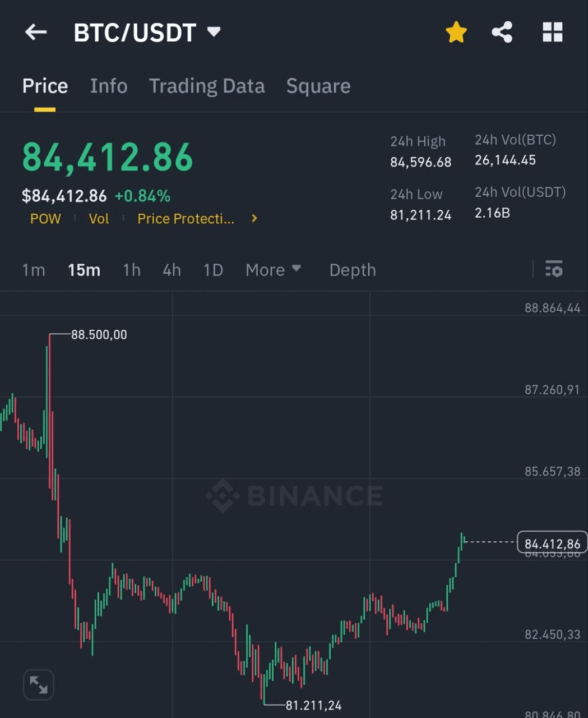Toggle the favorite star for BTC/USDT
This screenshot has width=588, height=718.
456,33
